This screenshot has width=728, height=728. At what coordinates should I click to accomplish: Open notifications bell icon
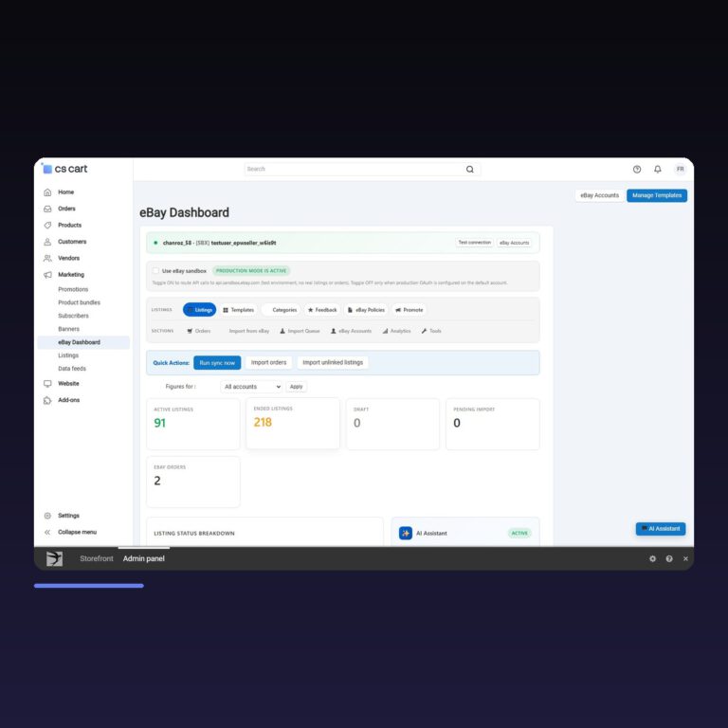tap(658, 170)
